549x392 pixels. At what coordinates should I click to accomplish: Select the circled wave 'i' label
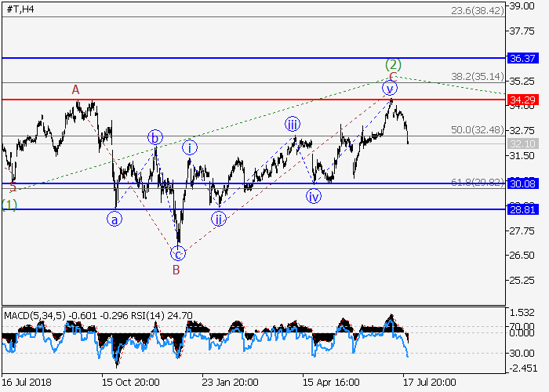(190, 147)
